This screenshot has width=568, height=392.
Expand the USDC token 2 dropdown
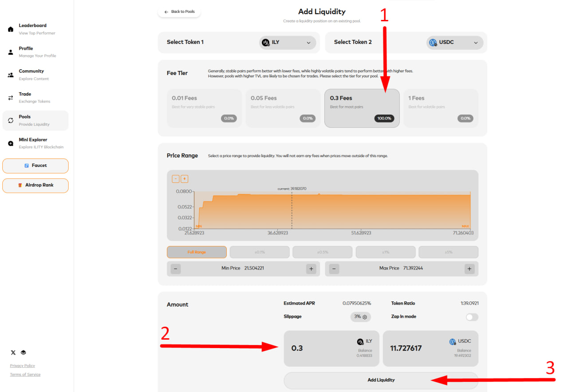[x=454, y=43]
